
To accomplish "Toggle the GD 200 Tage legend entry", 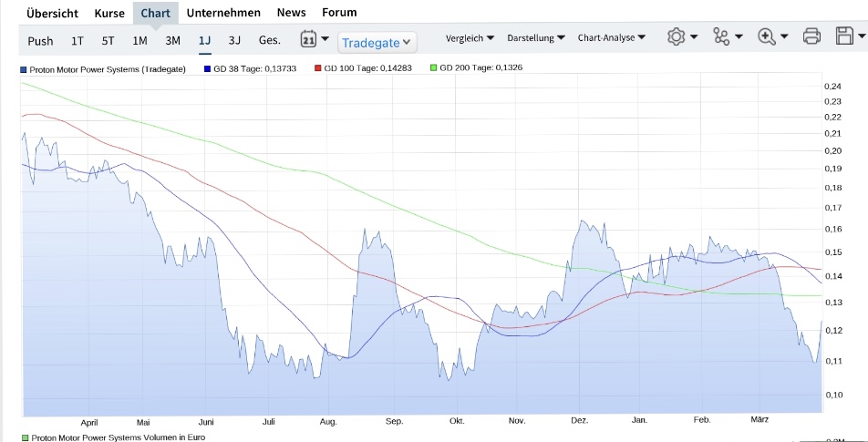I will (476, 68).
